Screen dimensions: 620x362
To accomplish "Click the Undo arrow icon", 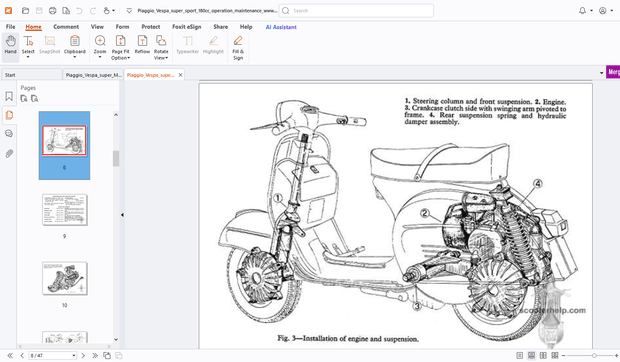I will click(x=79, y=11).
